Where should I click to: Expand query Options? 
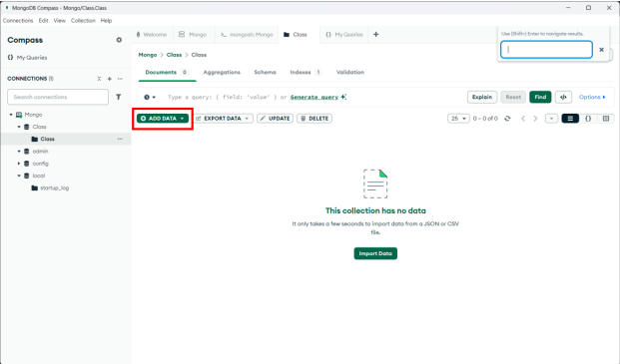coord(592,97)
